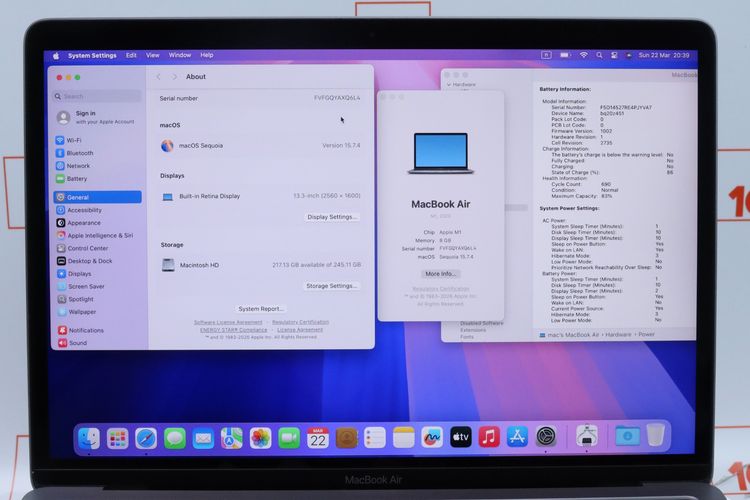Open the Help menu
The height and width of the screenshot is (500, 750).
coord(207,55)
